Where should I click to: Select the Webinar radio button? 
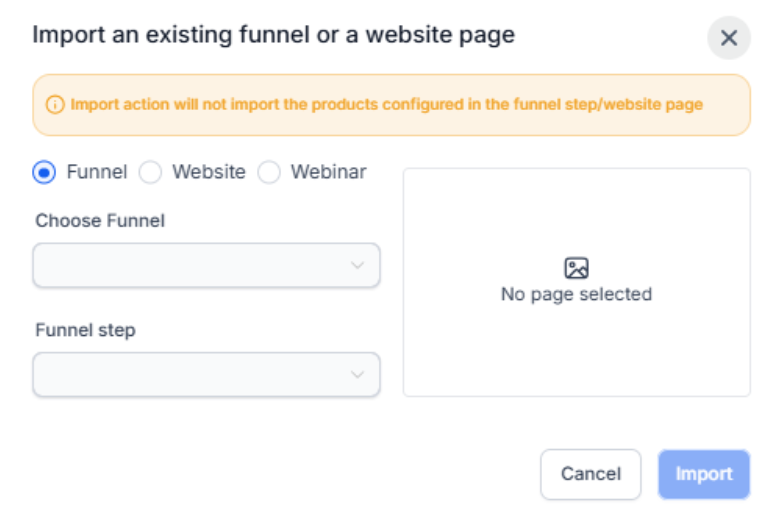click(x=269, y=172)
